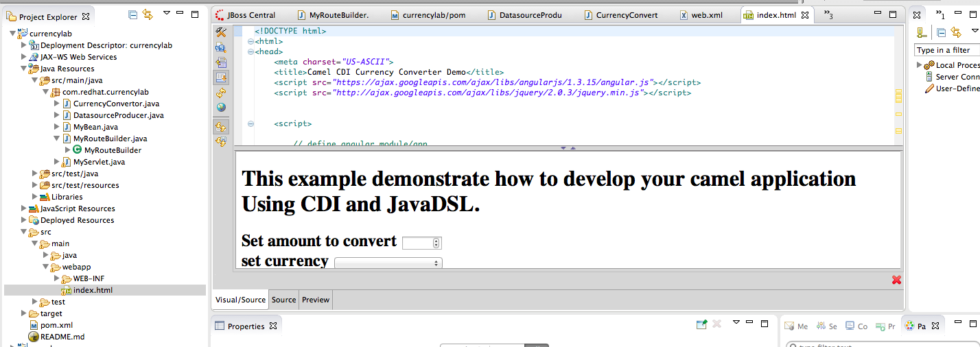Show hidden editor tabs list (»3)
This screenshot has height=347, width=980.
[828, 14]
